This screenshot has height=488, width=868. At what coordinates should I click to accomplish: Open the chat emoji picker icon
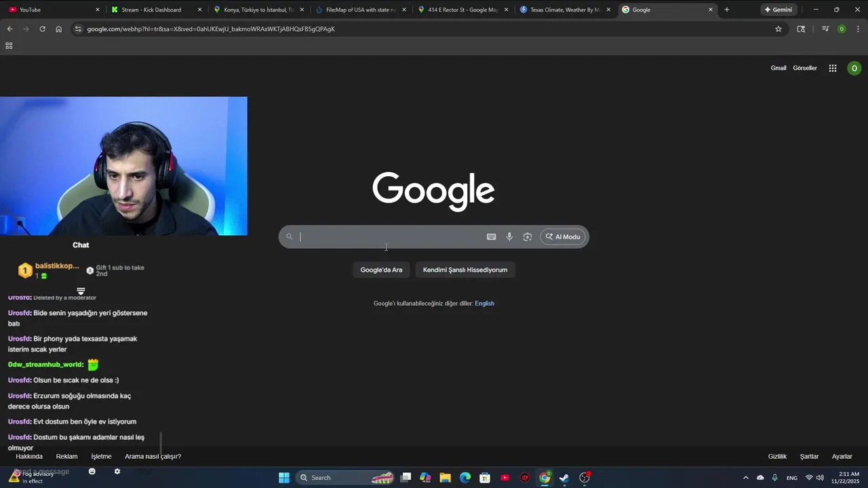(92, 471)
